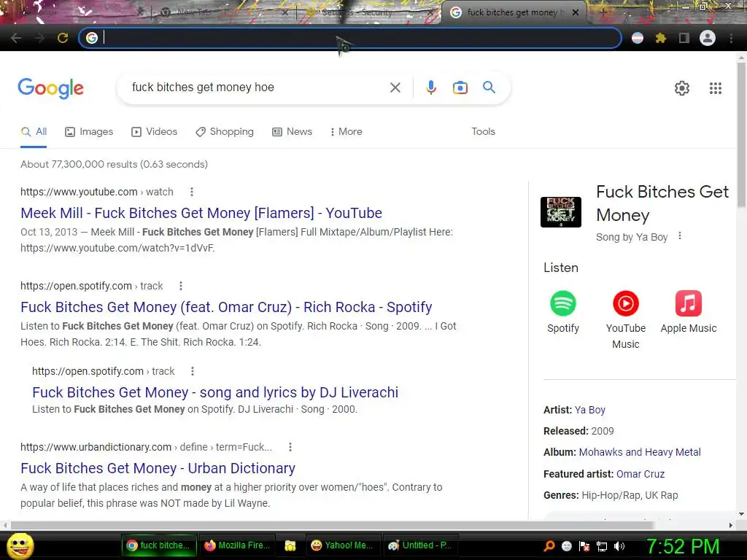The width and height of the screenshot is (747, 560).
Task: Click the scrollbar right arrow
Action: tap(731, 525)
